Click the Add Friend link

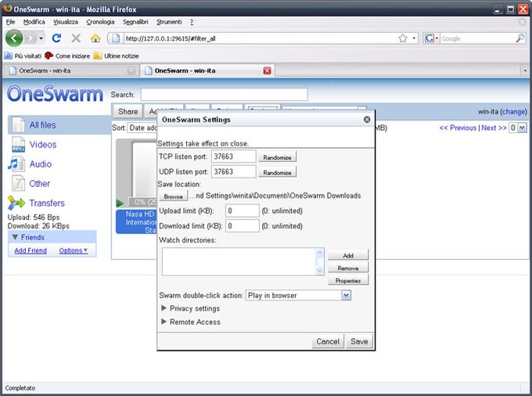31,250
